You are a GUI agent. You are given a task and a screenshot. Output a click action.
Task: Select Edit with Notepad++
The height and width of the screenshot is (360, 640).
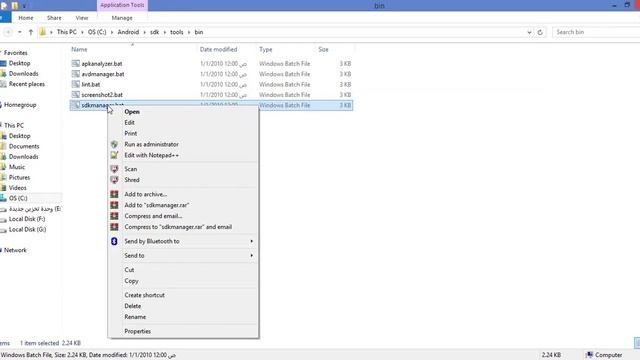coord(183,155)
